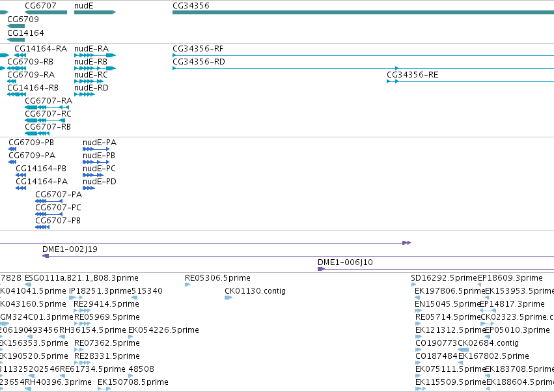Select the EP05010.3prime EST label

pos(518,330)
